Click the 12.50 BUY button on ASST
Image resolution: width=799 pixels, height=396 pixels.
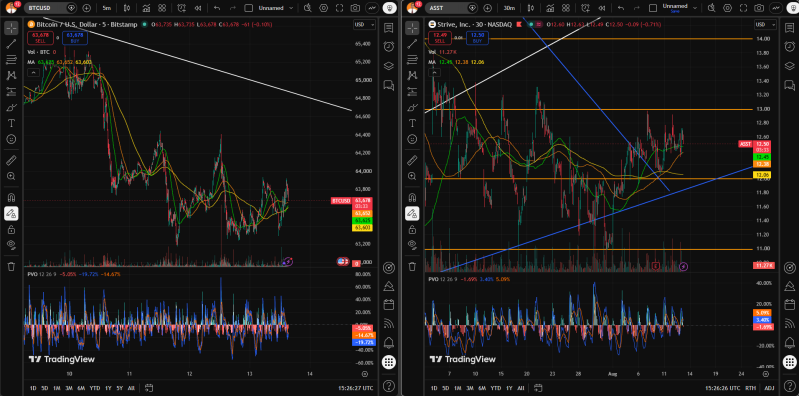(x=477, y=38)
